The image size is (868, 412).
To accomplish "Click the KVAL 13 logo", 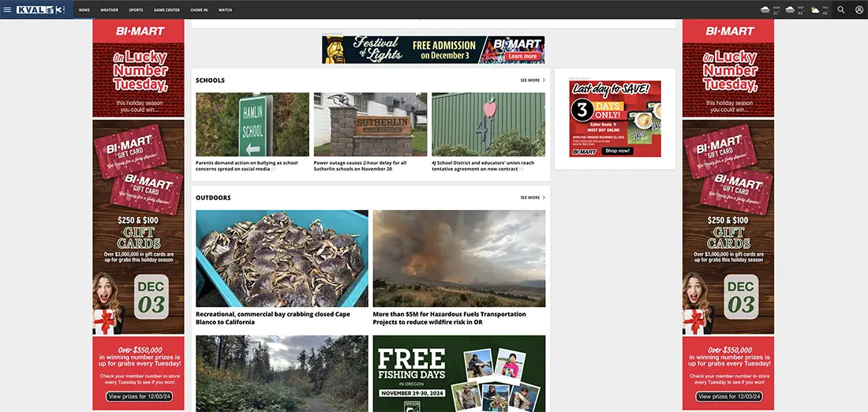I will click(x=41, y=9).
